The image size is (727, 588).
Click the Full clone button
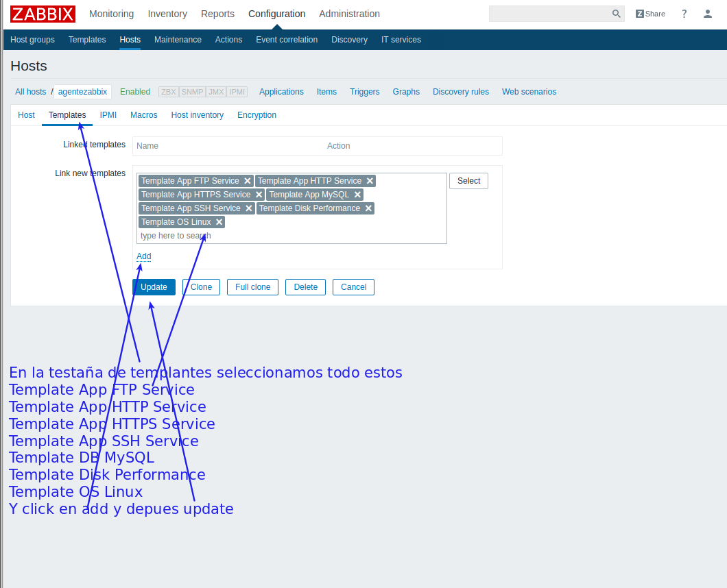coord(252,287)
